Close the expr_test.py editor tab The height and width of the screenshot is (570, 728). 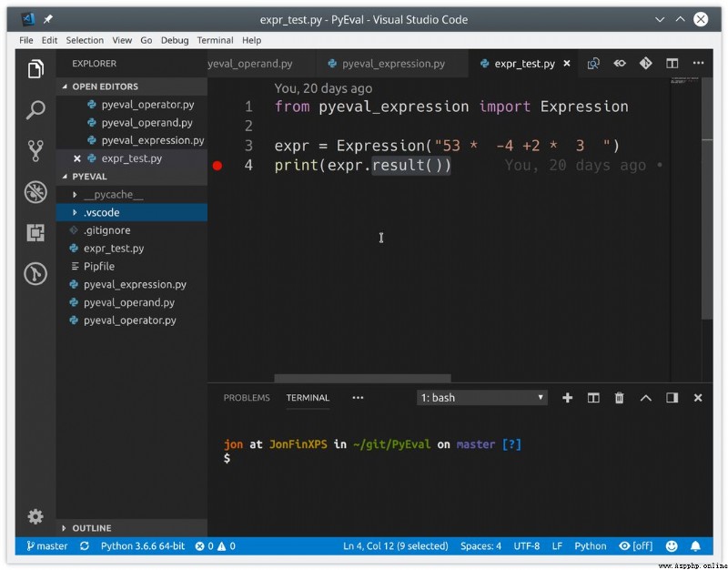pos(566,63)
